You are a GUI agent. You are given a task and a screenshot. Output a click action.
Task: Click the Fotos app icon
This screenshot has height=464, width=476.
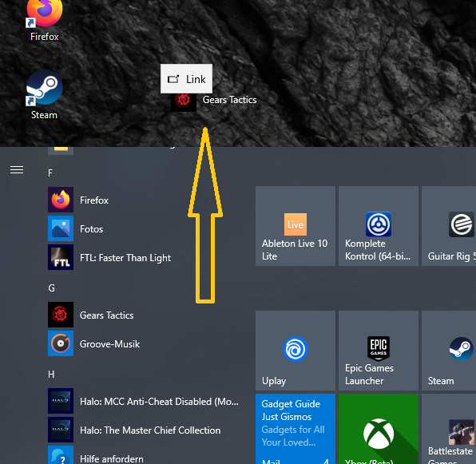[61, 228]
